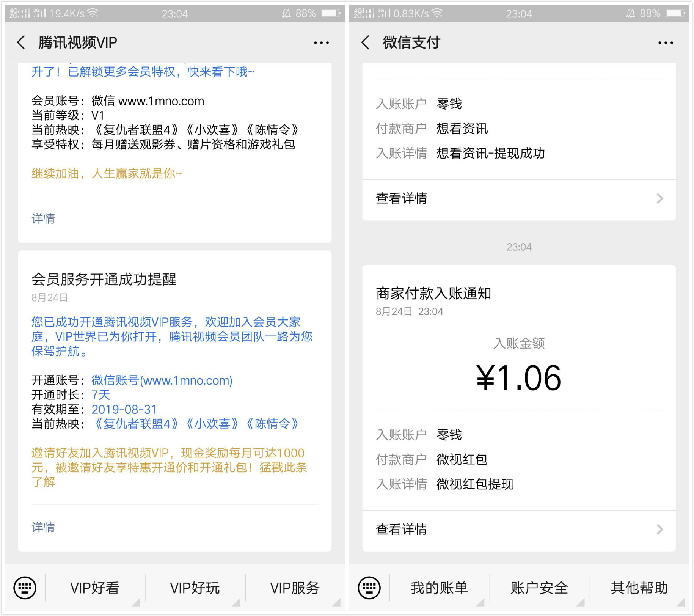Viewport: 694px width, 616px height.
Task: Open the VIP服务 menu
Action: (x=295, y=588)
